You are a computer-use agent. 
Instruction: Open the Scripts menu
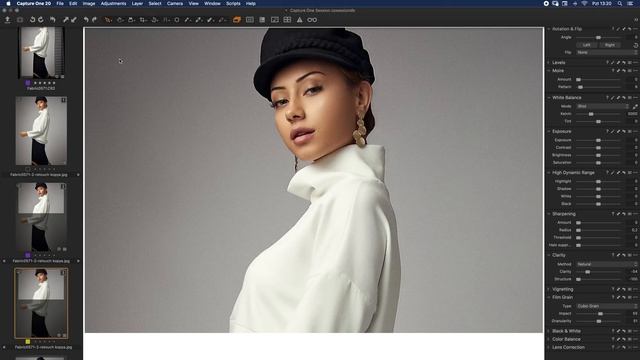tap(233, 3)
